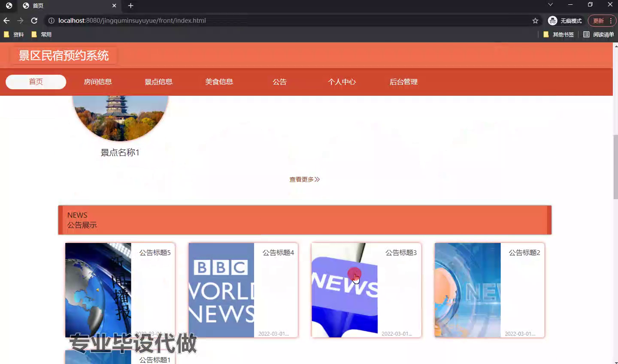Click the 公告标题1 title
Image resolution: width=618 pixels, height=364 pixels.
tap(155, 360)
